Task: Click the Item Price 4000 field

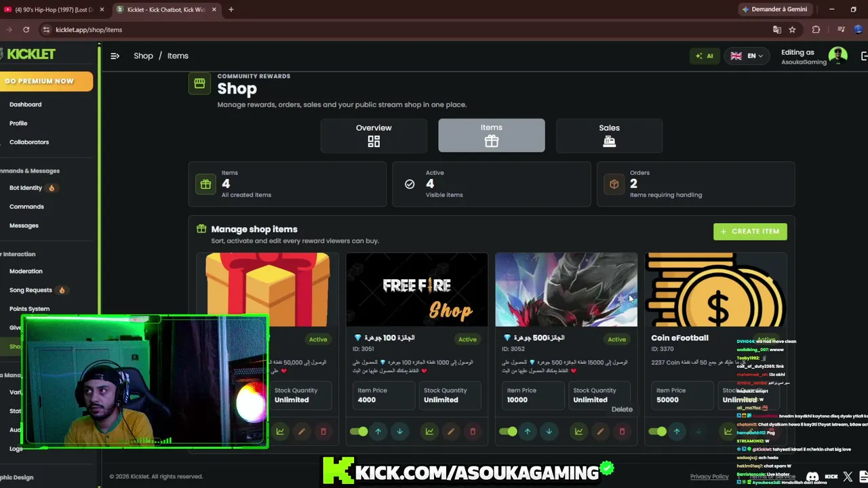Action: pyautogui.click(x=383, y=395)
